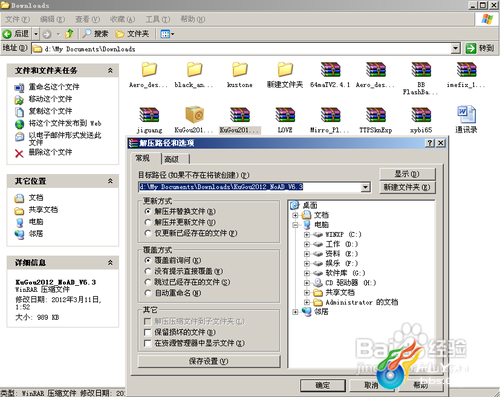Check 在资源管理器中显示文件 checkbox
The height and width of the screenshot is (397, 500).
(x=147, y=343)
